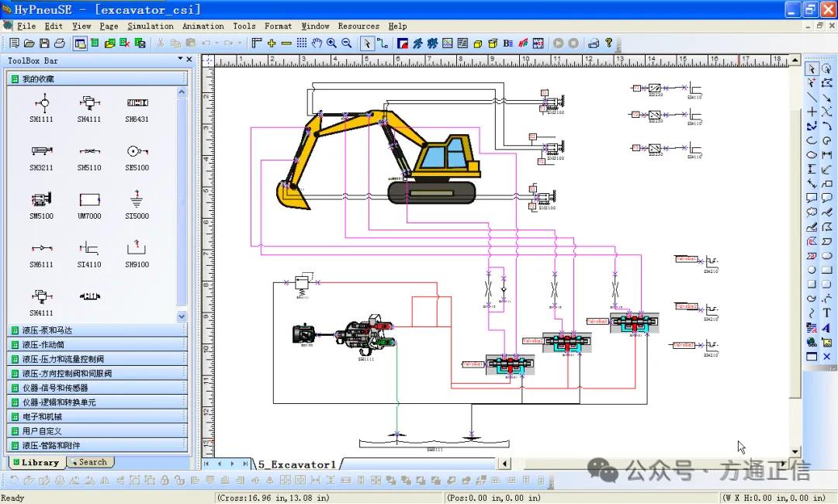Expand the 液压-作动筒 category

click(97, 345)
